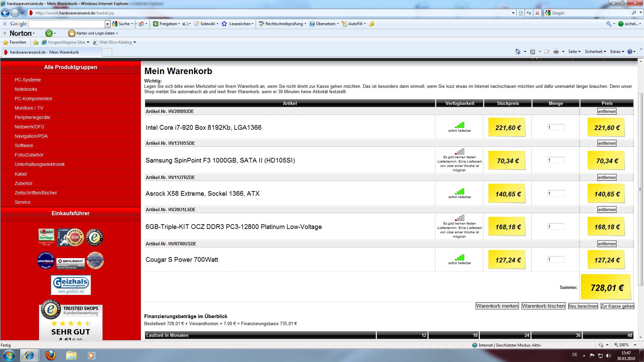
Task: Click the printer icon
Action: [556, 52]
